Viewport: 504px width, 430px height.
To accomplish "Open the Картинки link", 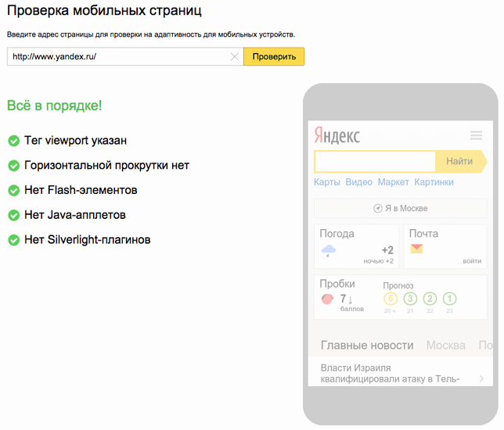I will [x=434, y=182].
